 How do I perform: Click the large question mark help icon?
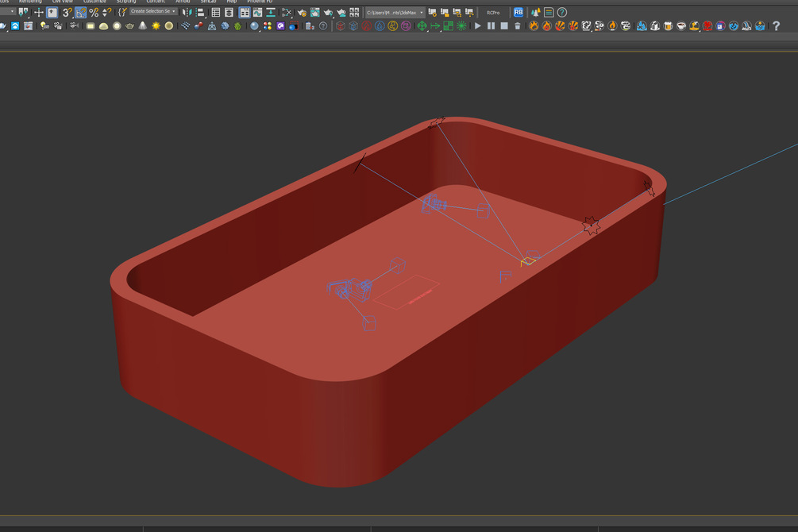point(776,26)
